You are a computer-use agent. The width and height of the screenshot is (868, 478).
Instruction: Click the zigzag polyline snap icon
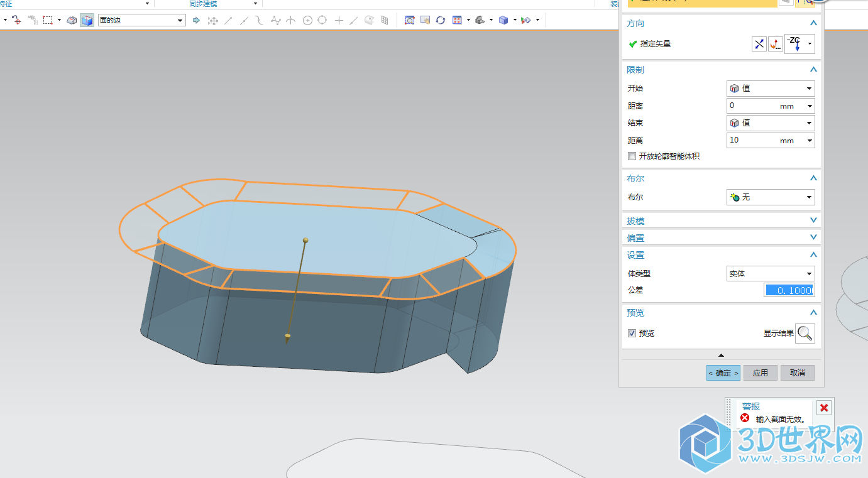(x=275, y=20)
